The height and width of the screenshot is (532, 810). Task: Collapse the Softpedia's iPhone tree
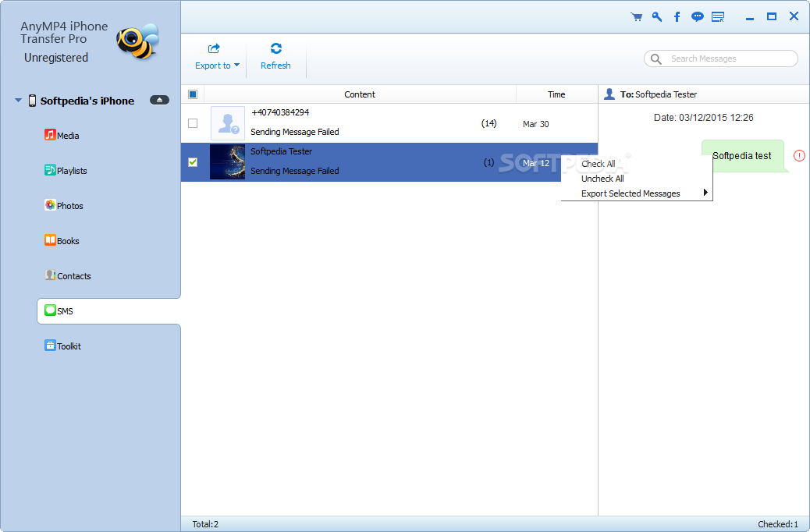click(x=18, y=100)
